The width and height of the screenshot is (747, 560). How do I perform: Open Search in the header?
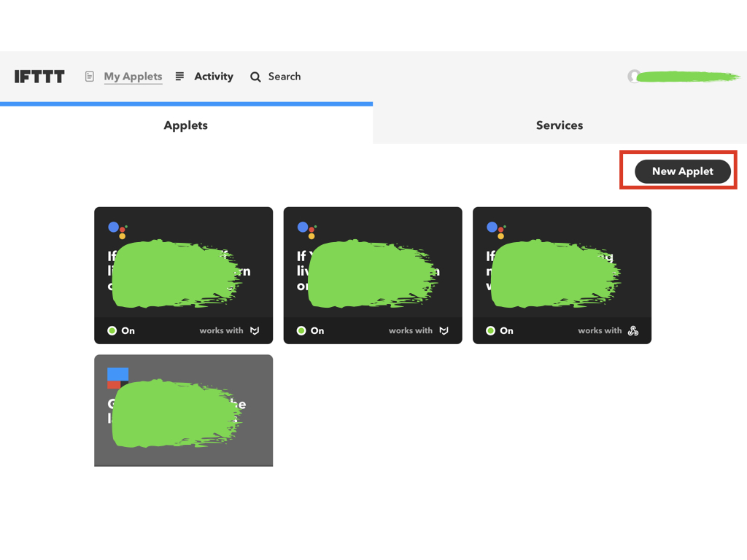(285, 77)
